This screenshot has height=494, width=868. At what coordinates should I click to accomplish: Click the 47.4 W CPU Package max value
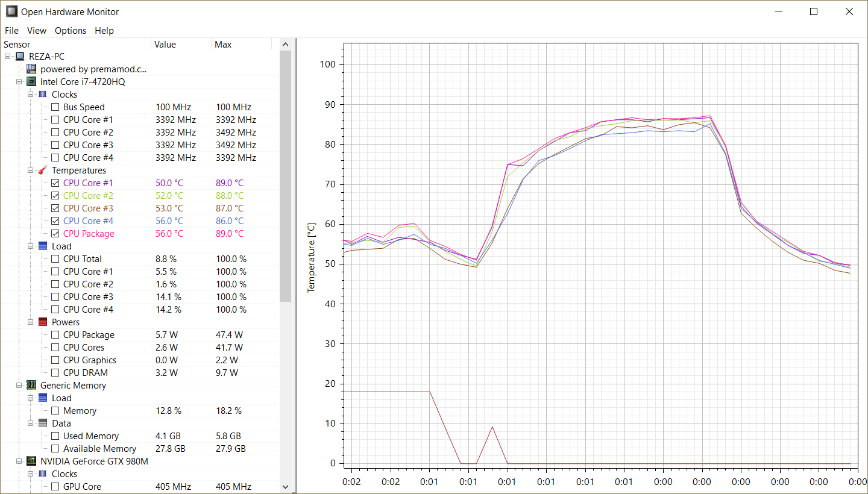(x=229, y=334)
